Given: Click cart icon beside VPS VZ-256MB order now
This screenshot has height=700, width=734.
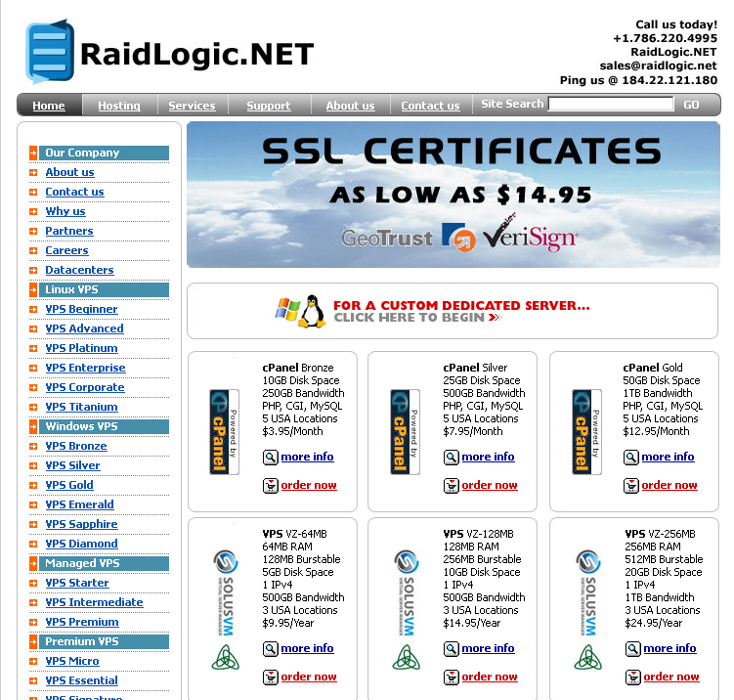Looking at the screenshot, I should [632, 678].
